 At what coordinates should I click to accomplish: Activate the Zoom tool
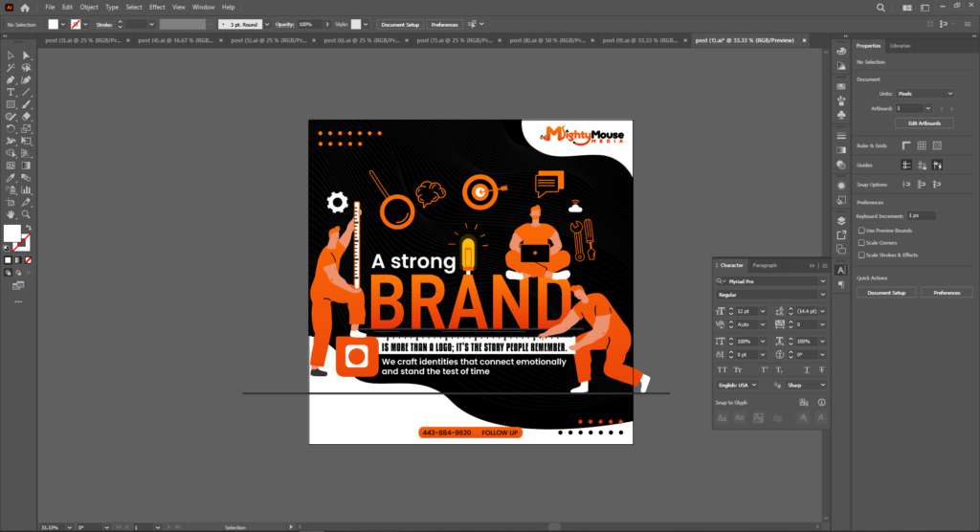(27, 213)
